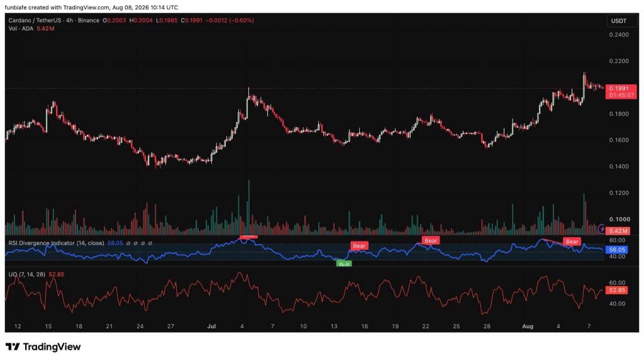Click the 0.2400 price axis label

coord(619,35)
